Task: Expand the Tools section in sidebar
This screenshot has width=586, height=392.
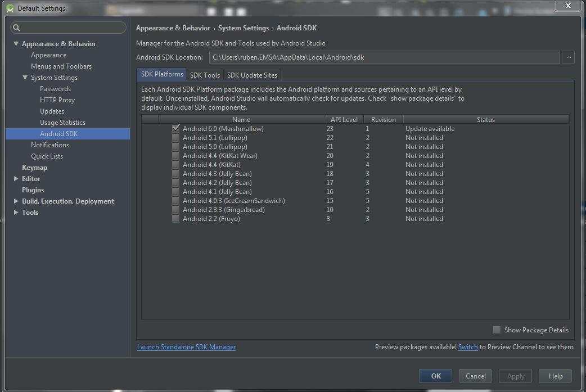Action: point(16,212)
